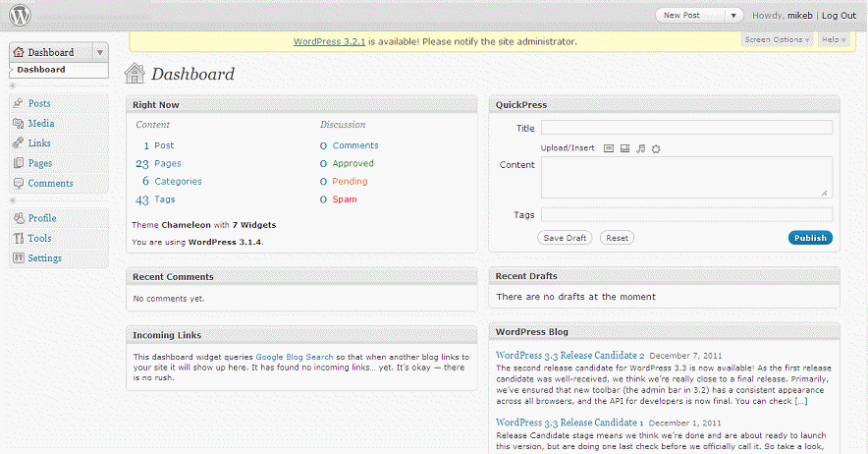Viewport: 868px width, 454px height.
Task: Click the large Dashboard house icon by heading
Action: tap(135, 73)
